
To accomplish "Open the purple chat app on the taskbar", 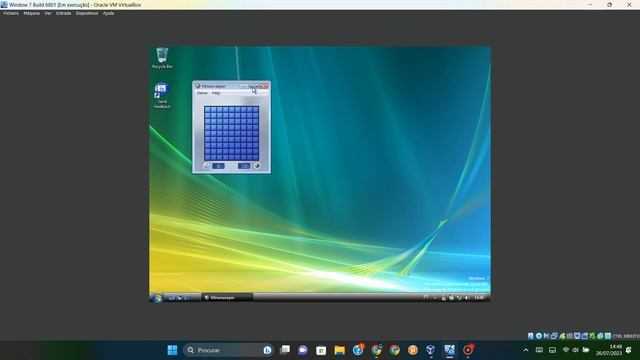I will point(303,350).
